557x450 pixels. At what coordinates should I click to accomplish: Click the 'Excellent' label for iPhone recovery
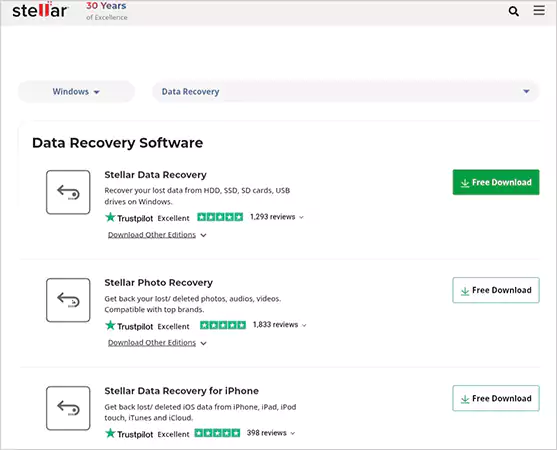click(173, 434)
